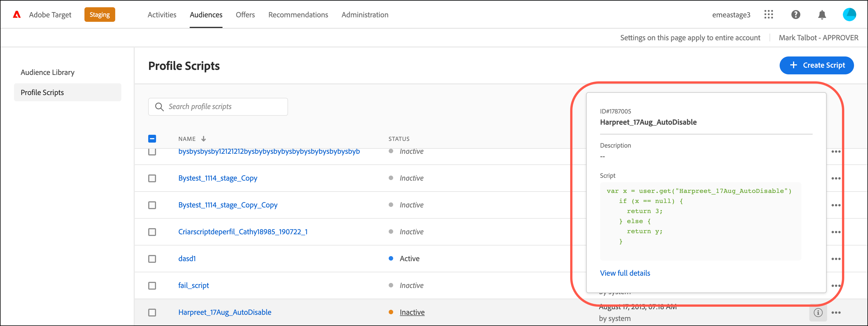868x326 pixels.
Task: Open the notifications bell
Action: point(822,15)
